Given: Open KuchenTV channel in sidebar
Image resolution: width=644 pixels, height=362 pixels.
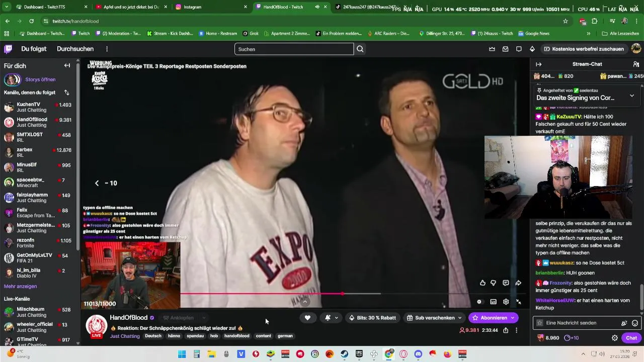Looking at the screenshot, I should pos(38,107).
